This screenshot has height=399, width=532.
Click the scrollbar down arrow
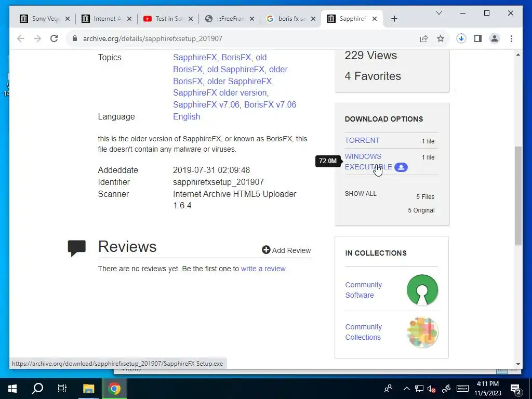click(518, 364)
